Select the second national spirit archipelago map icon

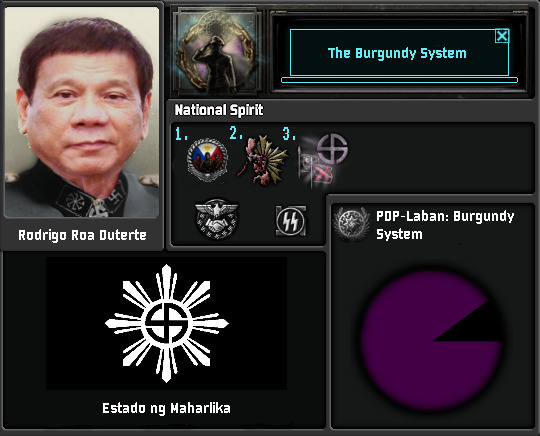262,160
